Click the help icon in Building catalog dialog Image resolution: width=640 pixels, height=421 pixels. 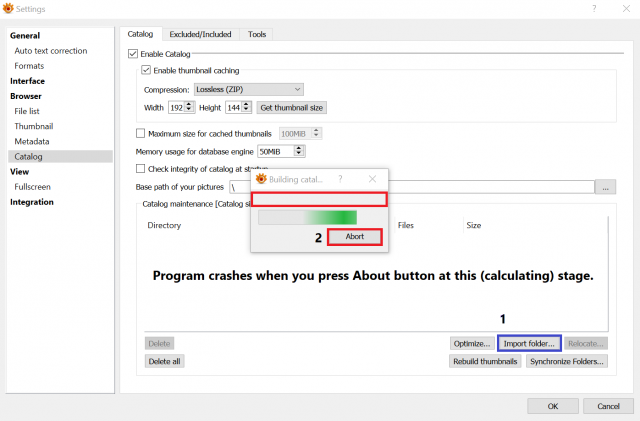point(340,179)
